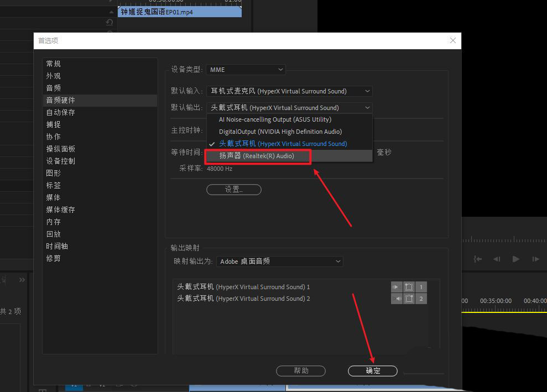
Task: Click the channel grid icon for headphone output 2
Action: point(409,299)
